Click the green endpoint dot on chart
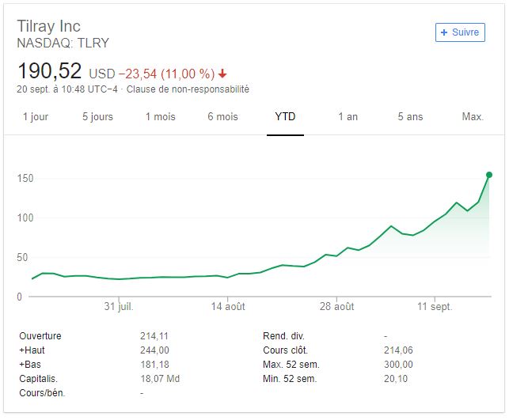 coord(489,175)
